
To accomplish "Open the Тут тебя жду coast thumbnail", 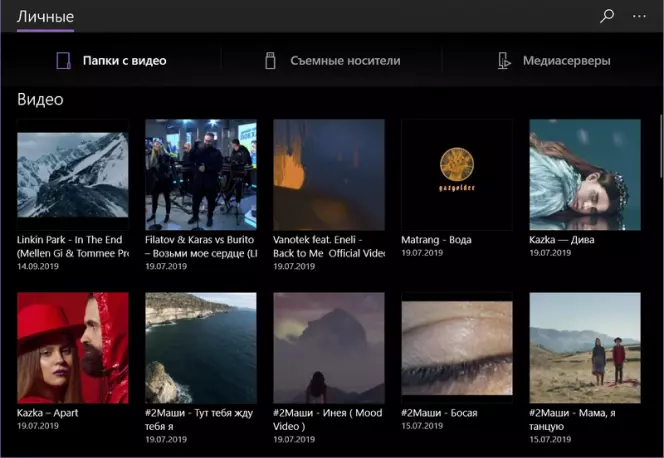I will [201, 348].
